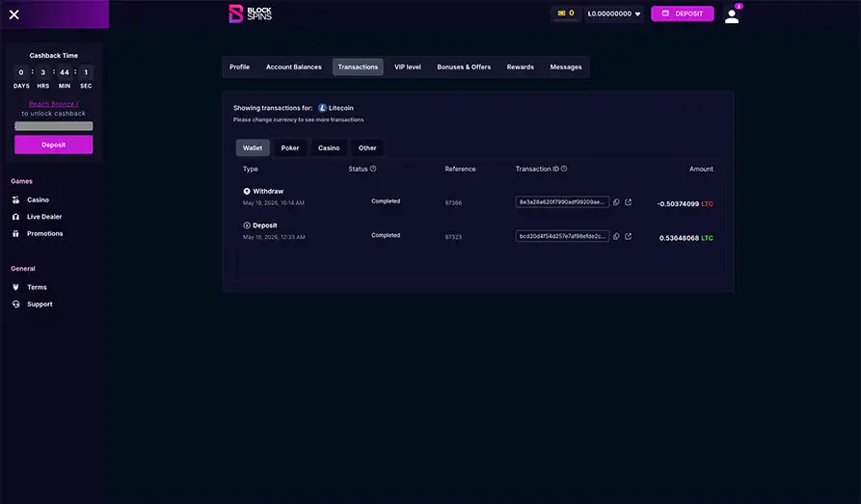Click the Withdraw transaction ID field
861x504 pixels.
point(562,202)
